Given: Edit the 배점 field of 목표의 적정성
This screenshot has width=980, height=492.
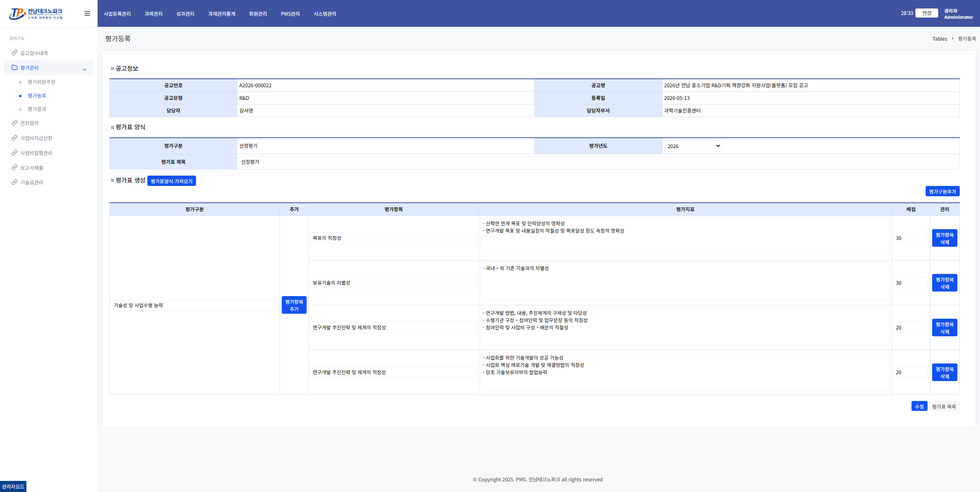Looking at the screenshot, I should click(911, 238).
